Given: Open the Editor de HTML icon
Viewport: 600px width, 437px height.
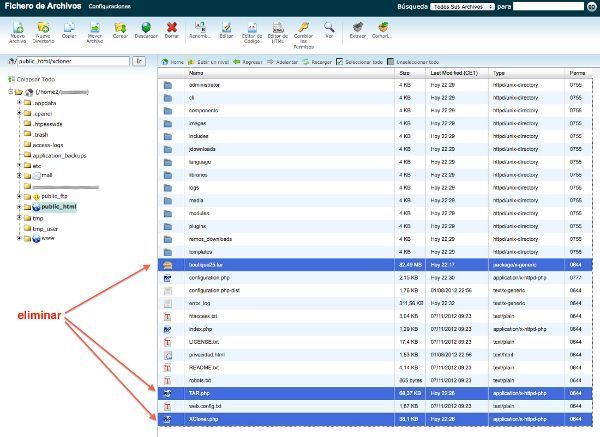Looking at the screenshot, I should click(x=278, y=28).
